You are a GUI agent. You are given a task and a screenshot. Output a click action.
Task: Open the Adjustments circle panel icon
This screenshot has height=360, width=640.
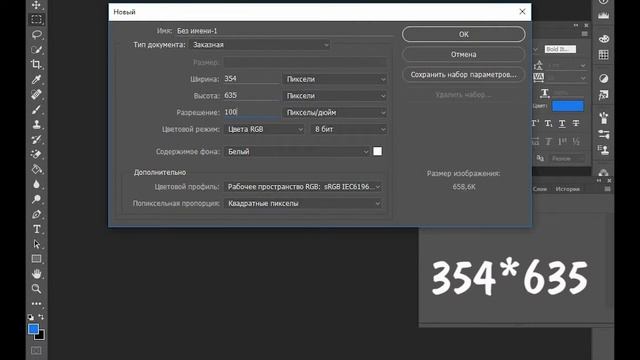603,78
